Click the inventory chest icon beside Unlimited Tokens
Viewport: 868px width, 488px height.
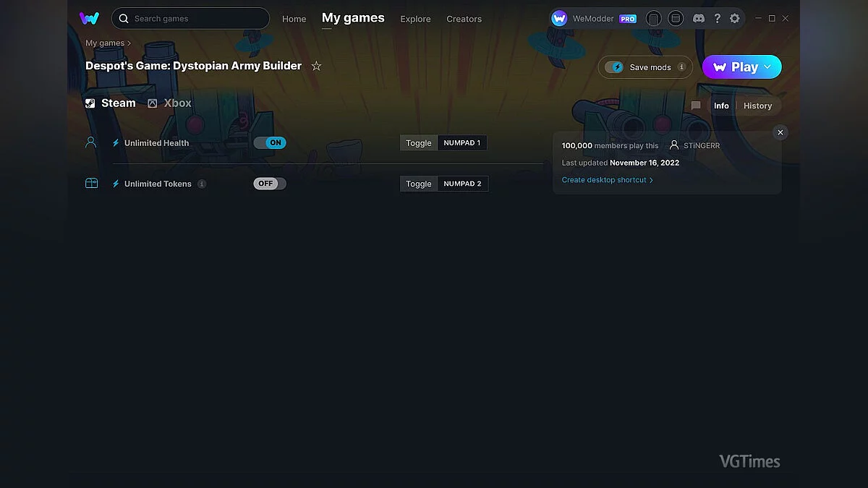[91, 184]
